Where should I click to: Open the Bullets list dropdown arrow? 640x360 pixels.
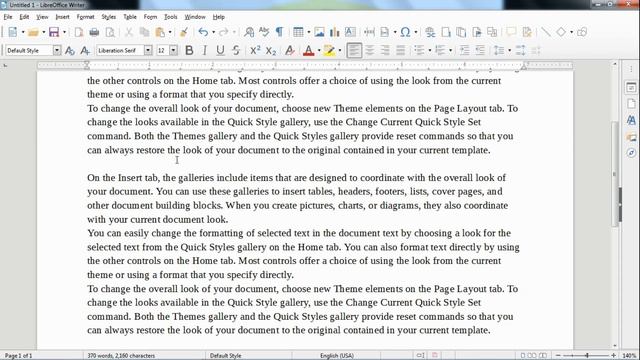[x=429, y=51]
